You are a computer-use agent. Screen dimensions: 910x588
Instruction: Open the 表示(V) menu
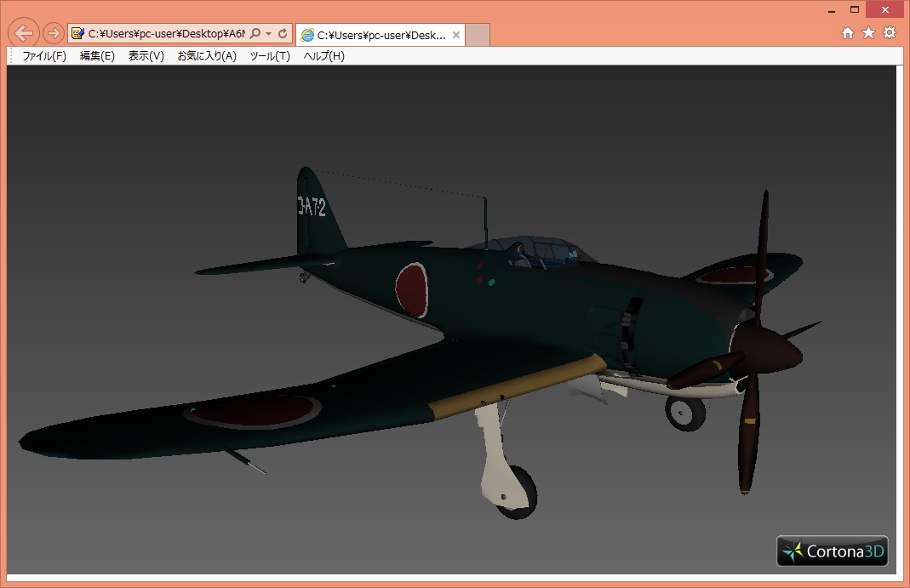(146, 56)
